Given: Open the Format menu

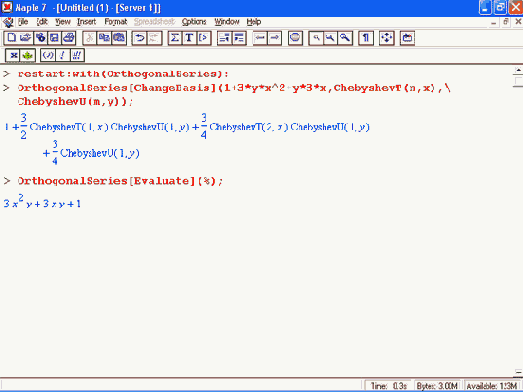Looking at the screenshot, I should pos(116,22).
